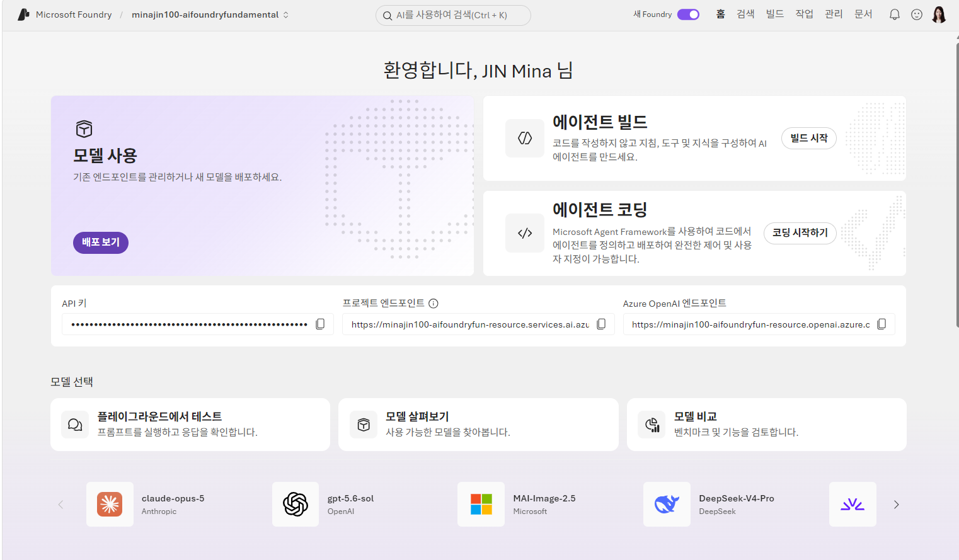This screenshot has height=560, width=959.
Task: Open the notifications bell icon
Action: [894, 14]
